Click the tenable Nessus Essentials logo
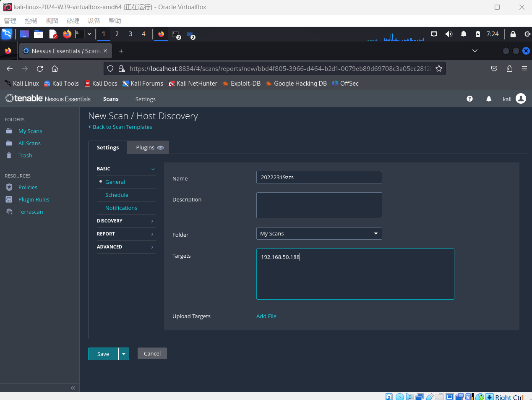 click(48, 98)
